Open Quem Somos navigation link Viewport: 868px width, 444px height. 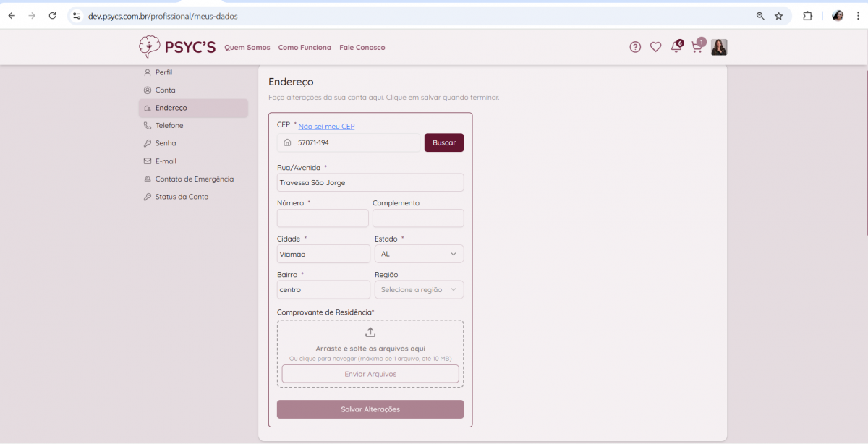pyautogui.click(x=247, y=48)
